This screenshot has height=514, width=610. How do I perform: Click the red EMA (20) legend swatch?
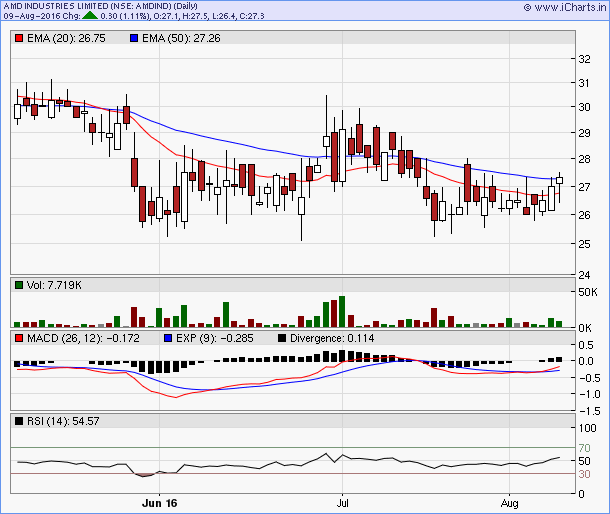[19, 38]
